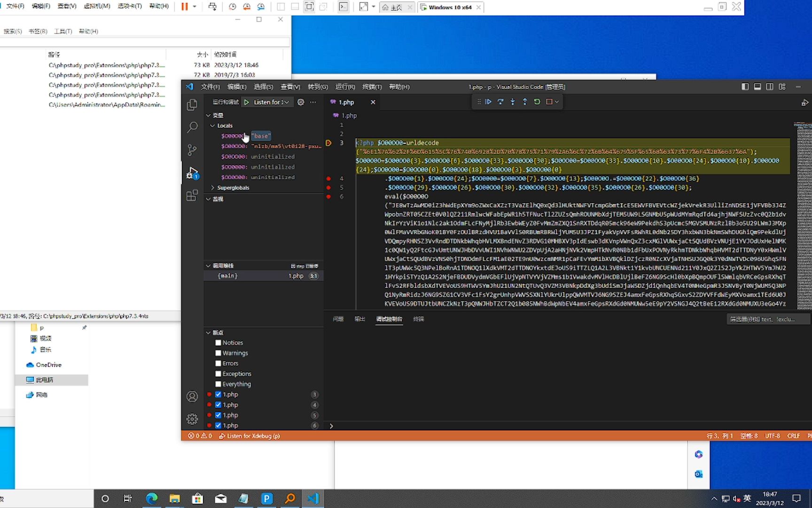Click the debug console filter input field
This screenshot has height=508, width=812.
(768, 319)
